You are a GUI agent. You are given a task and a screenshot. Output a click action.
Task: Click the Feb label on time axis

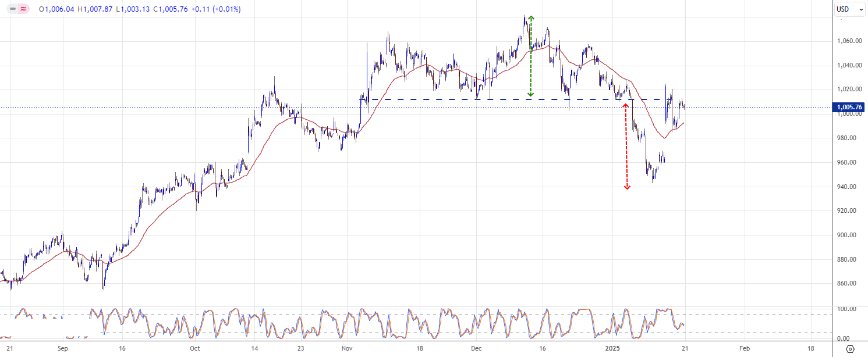point(745,349)
